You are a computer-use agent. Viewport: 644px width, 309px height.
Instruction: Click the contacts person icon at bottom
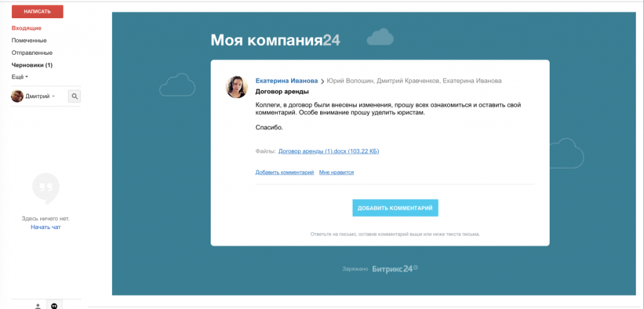pyautogui.click(x=38, y=306)
